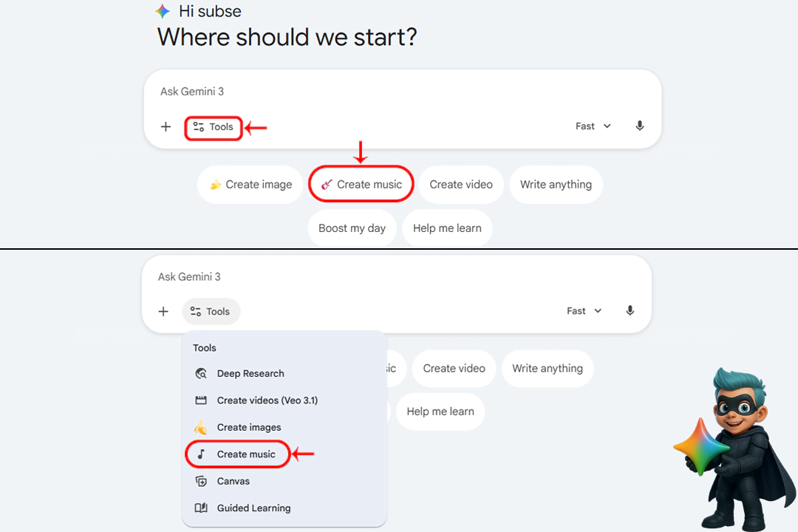Screen dimensions: 798x532
Task: Open the Tools button outlined in red
Action: 214,127
